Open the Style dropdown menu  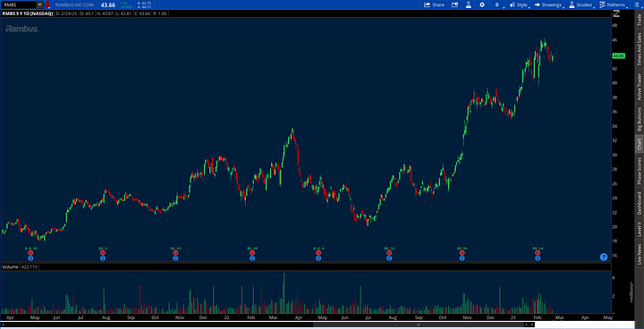tap(519, 5)
